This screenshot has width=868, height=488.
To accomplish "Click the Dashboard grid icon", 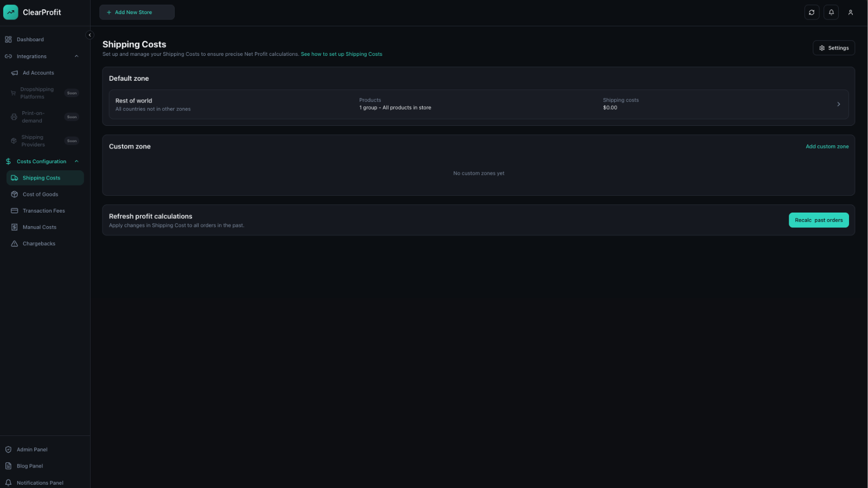I will (8, 40).
